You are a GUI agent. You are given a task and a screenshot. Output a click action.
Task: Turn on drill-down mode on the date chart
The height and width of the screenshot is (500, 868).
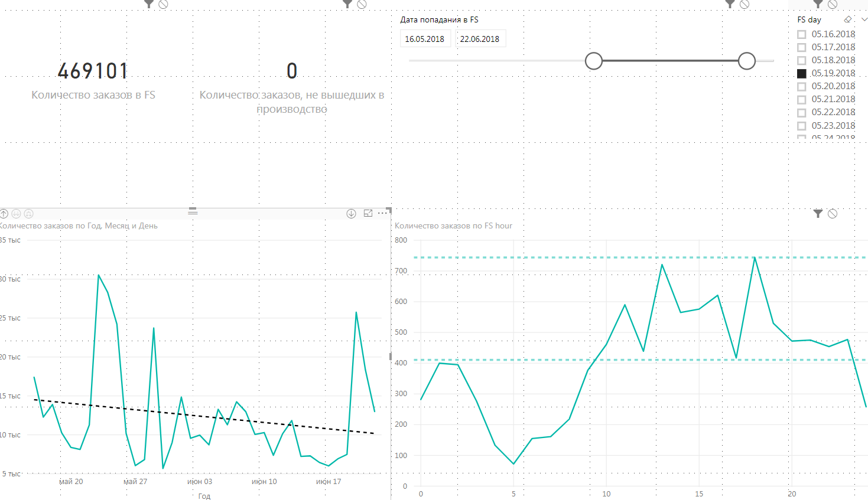[x=351, y=214]
